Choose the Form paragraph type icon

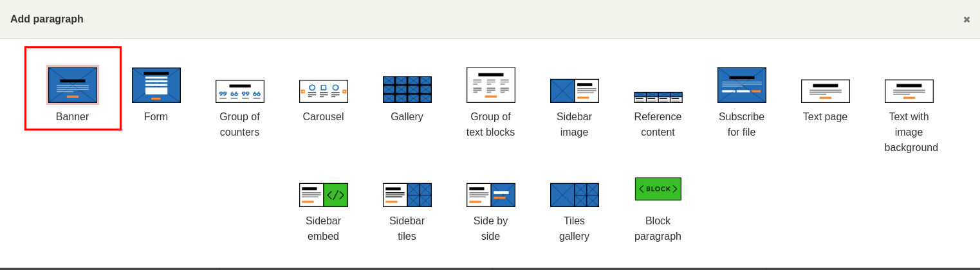pos(156,85)
